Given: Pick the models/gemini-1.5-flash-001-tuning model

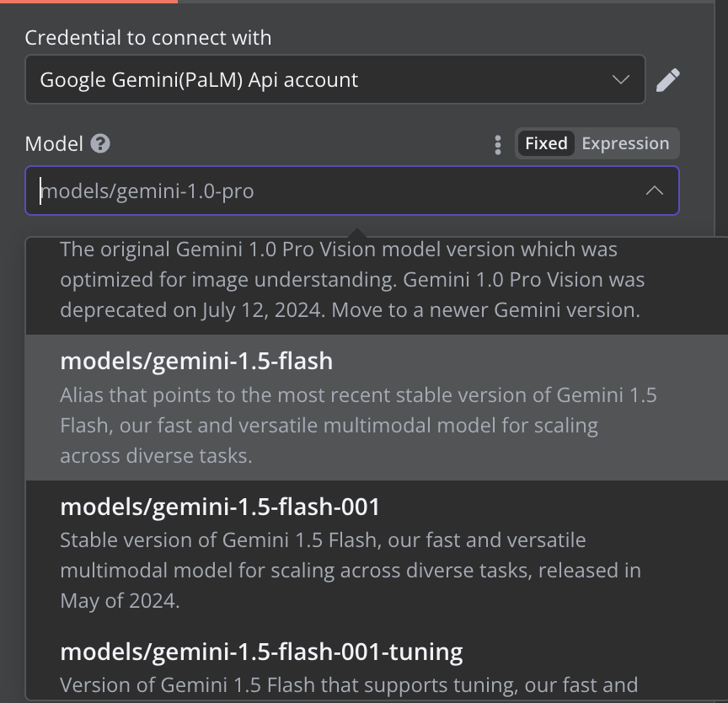Looking at the screenshot, I should pyautogui.click(x=261, y=652).
